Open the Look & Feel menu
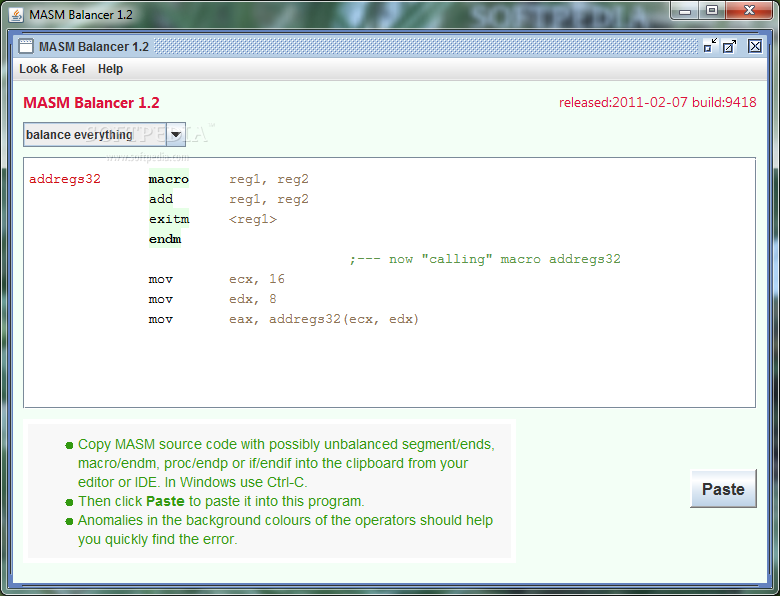Image resolution: width=780 pixels, height=596 pixels. [x=52, y=69]
